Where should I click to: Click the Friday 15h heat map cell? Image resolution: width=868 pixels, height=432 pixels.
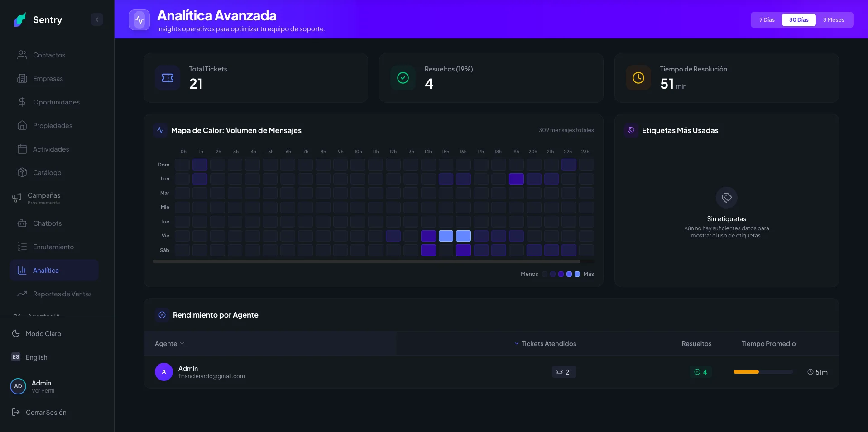pos(446,236)
